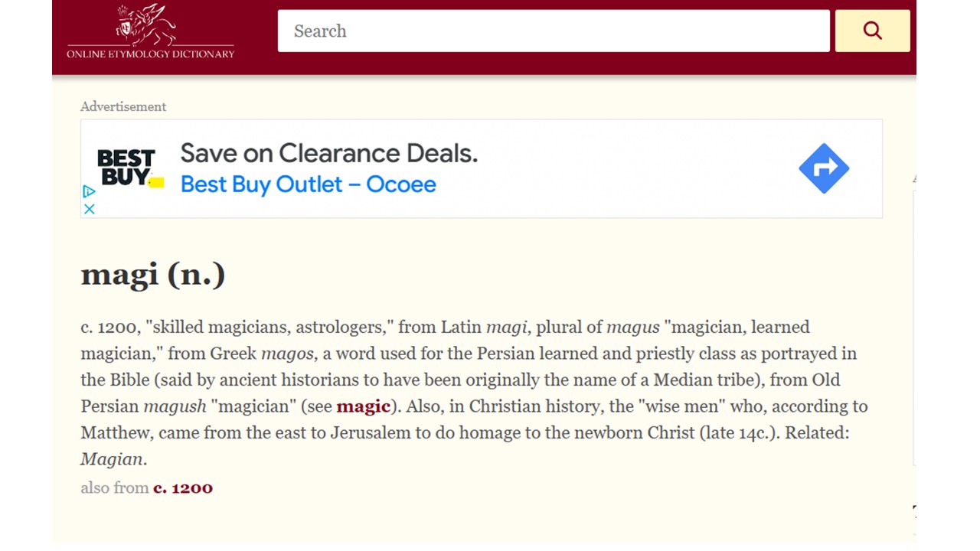The height and width of the screenshot is (551, 980).
Task: Focus the Search text field
Action: pyautogui.click(x=553, y=31)
